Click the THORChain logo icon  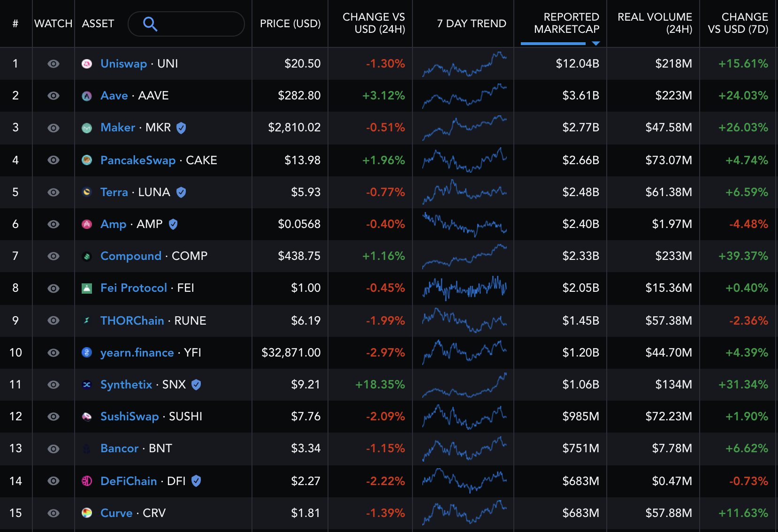[x=87, y=320]
